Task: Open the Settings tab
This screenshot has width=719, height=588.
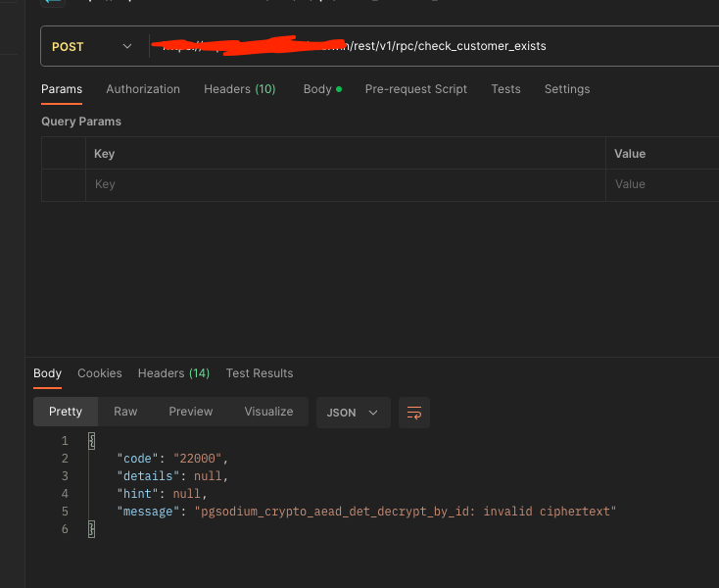Action: [x=567, y=89]
